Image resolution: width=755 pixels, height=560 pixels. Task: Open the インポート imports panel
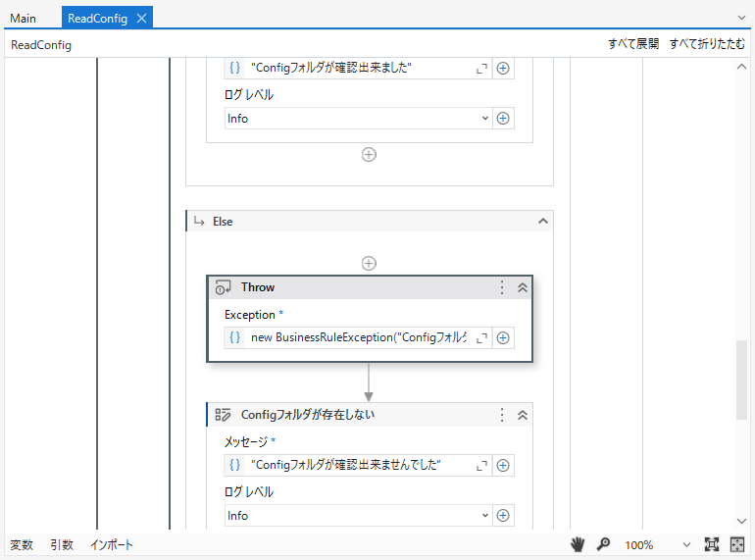[111, 545]
